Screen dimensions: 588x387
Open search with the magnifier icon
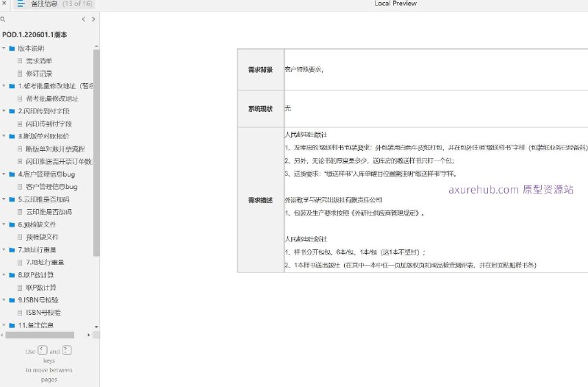(x=3, y=19)
